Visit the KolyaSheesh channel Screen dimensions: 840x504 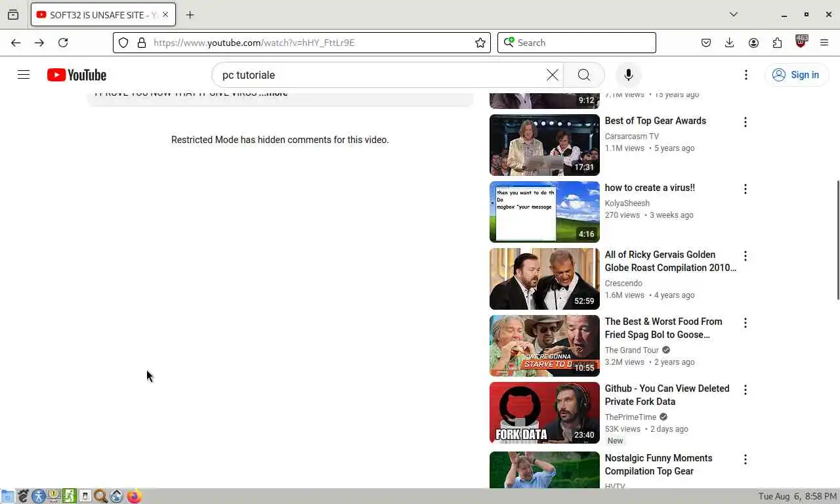627,203
